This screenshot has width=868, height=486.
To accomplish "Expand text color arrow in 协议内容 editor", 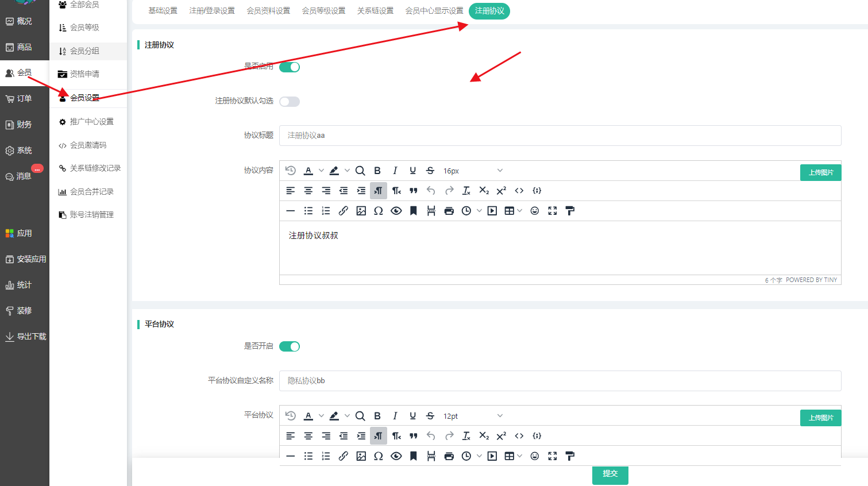I will coord(321,171).
